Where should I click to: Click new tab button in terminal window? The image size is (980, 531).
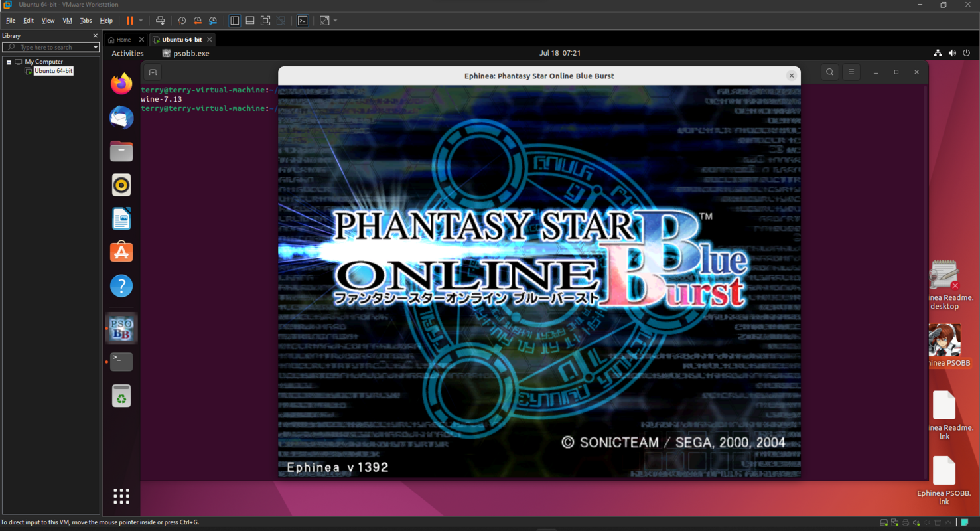[153, 72]
